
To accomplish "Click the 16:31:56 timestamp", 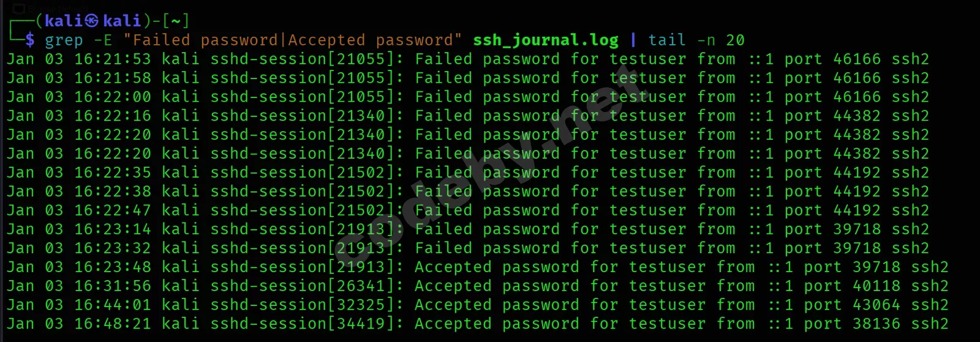I will coord(113,286).
